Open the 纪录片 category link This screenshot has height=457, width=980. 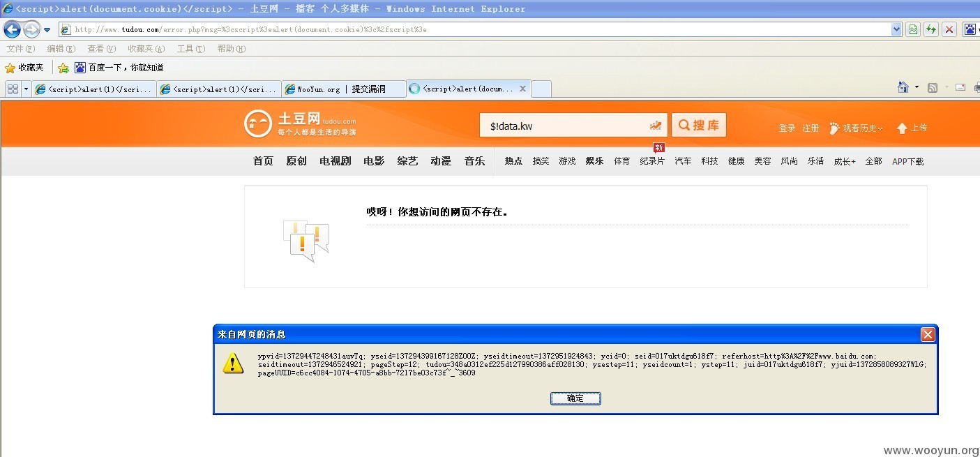coord(652,161)
